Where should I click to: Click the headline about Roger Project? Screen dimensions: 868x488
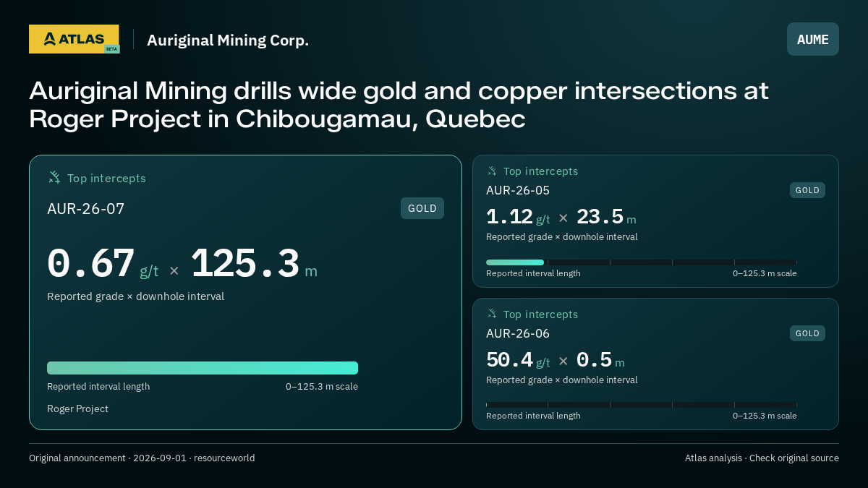[x=399, y=105]
